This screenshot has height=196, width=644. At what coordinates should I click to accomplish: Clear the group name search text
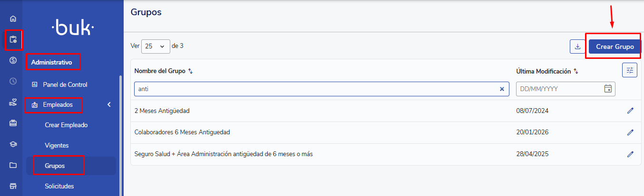click(502, 89)
